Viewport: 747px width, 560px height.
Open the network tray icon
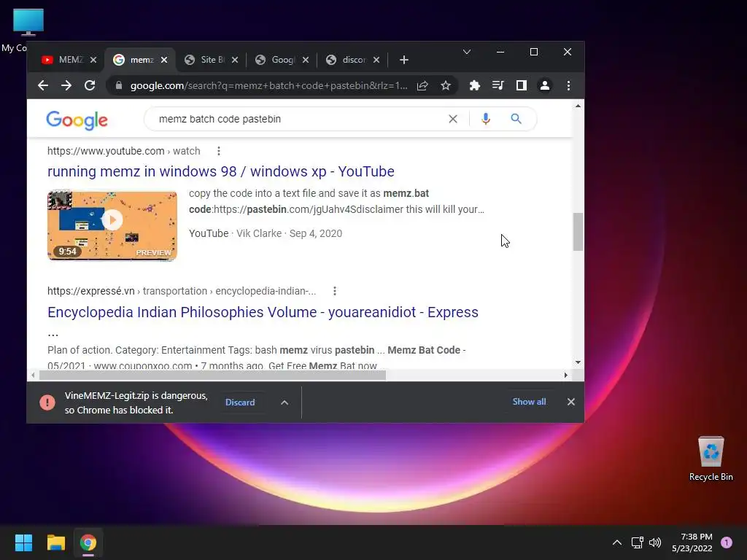tap(637, 542)
